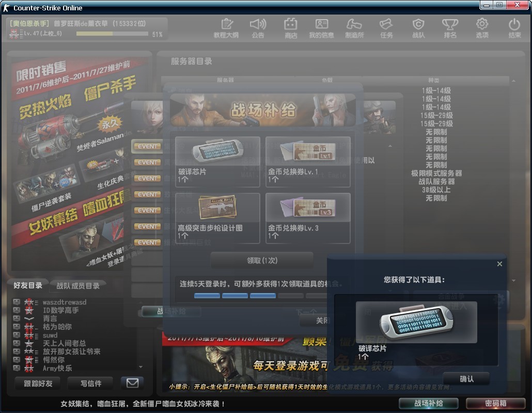Open the 密码箱 button

(x=496, y=403)
